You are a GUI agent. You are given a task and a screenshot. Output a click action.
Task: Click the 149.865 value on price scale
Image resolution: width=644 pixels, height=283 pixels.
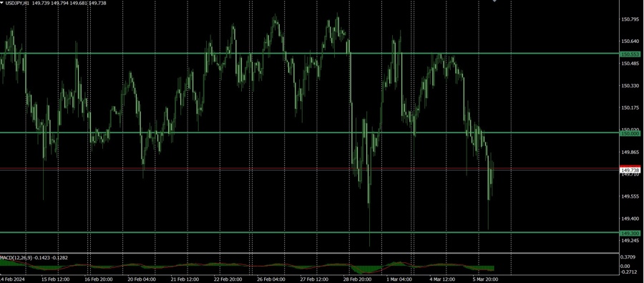pyautogui.click(x=630, y=152)
